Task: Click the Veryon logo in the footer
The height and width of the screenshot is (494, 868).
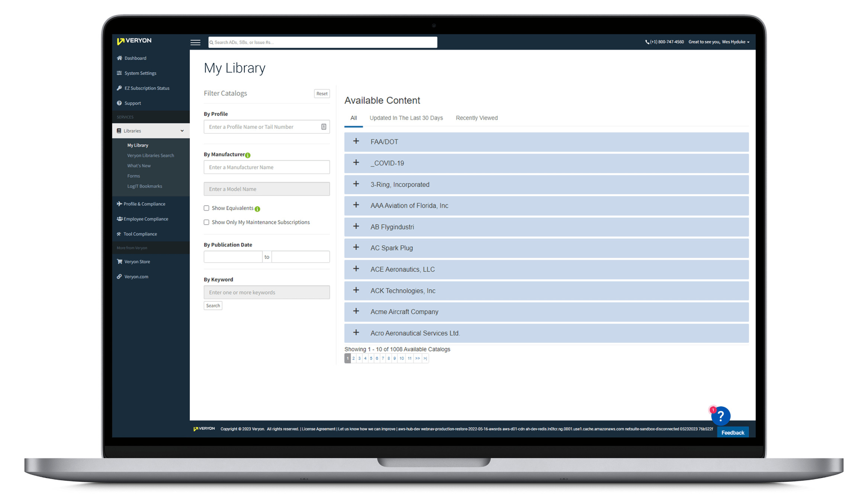Action: (204, 428)
